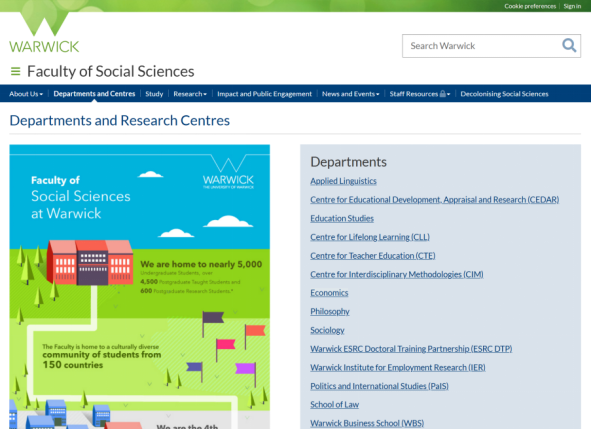Expand the News and Events dropdown
Viewport: 591px width, 429px height.
pyautogui.click(x=351, y=94)
